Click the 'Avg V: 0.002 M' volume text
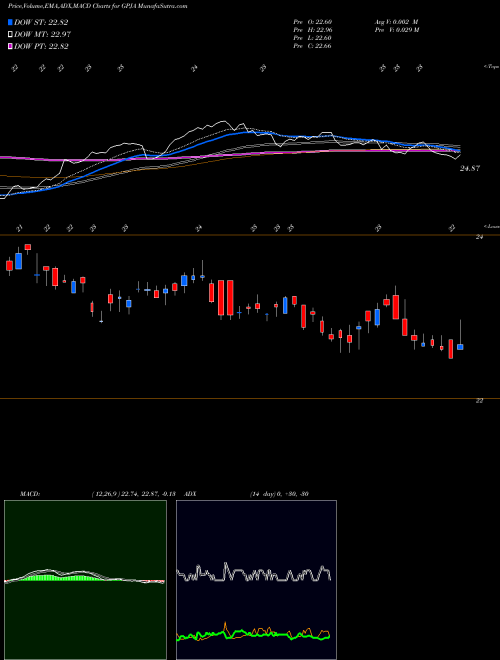 pos(396,22)
